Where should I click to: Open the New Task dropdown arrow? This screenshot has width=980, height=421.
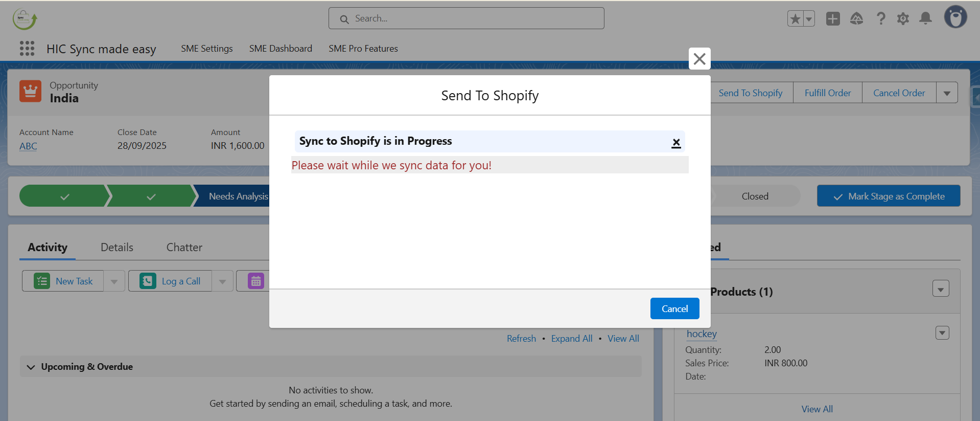coord(114,281)
